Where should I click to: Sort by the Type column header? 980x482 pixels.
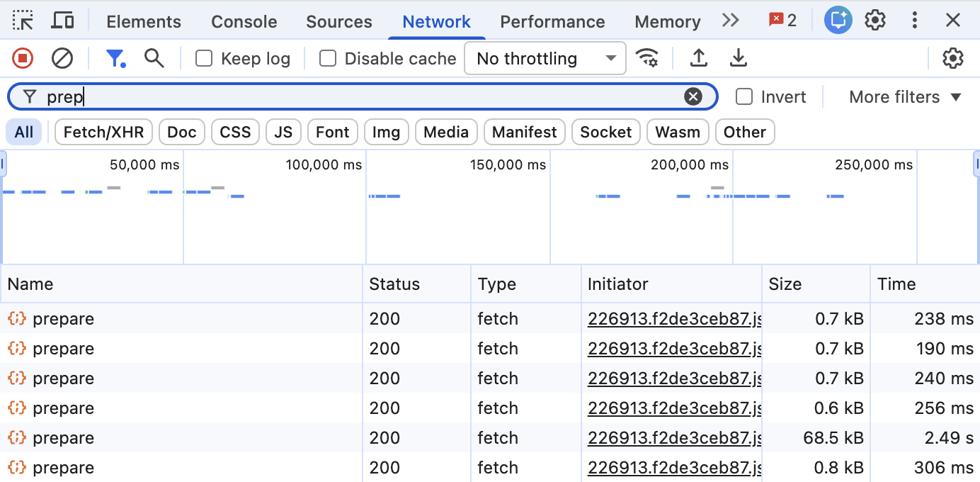click(x=525, y=284)
